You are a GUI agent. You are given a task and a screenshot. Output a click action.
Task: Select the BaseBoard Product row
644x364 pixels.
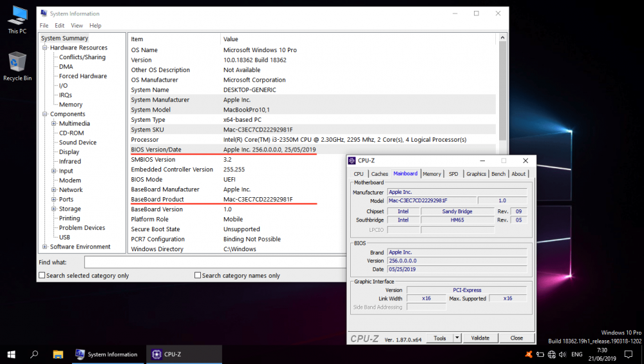(x=238, y=199)
